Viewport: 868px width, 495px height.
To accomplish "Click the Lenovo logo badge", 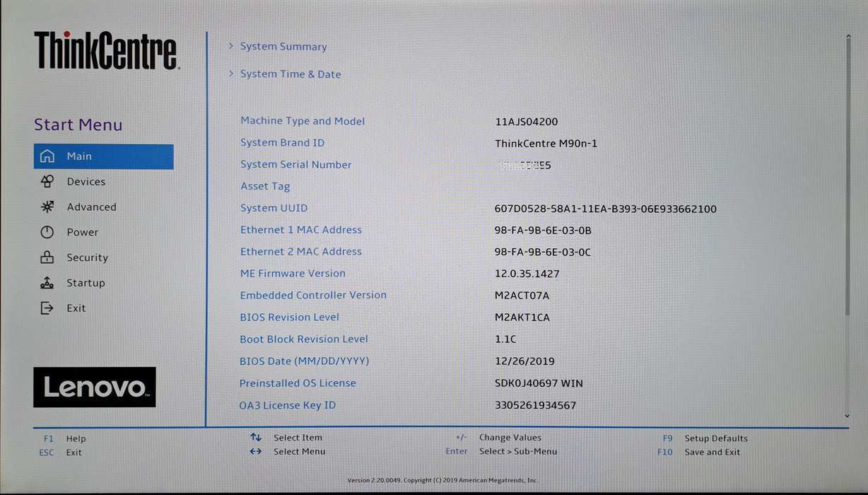I will pos(95,387).
